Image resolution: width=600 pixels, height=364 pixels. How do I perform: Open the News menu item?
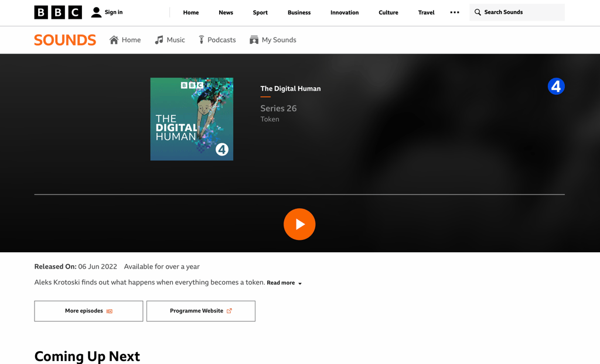tap(226, 12)
